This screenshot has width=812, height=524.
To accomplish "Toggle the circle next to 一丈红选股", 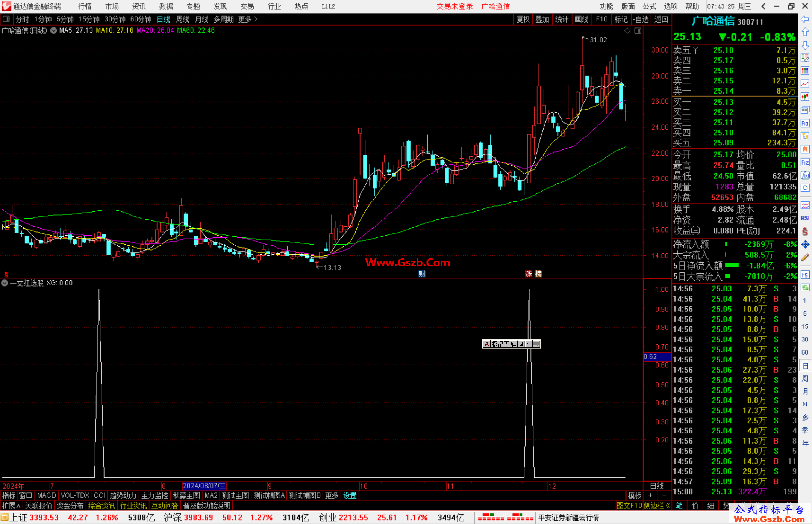I will (x=5, y=283).
